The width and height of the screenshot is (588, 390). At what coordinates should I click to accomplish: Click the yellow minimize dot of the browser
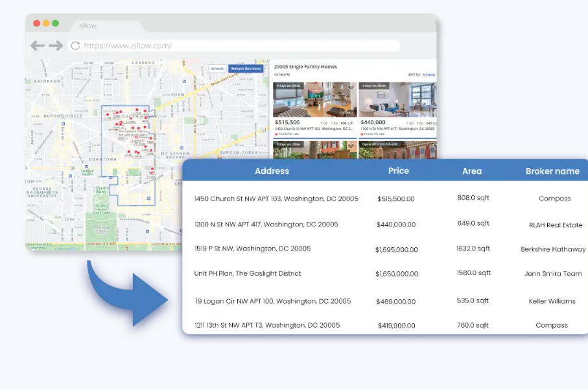click(x=46, y=23)
